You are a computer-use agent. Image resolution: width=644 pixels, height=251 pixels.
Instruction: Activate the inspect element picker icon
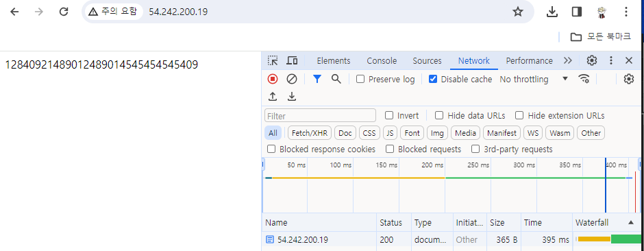coord(273,61)
